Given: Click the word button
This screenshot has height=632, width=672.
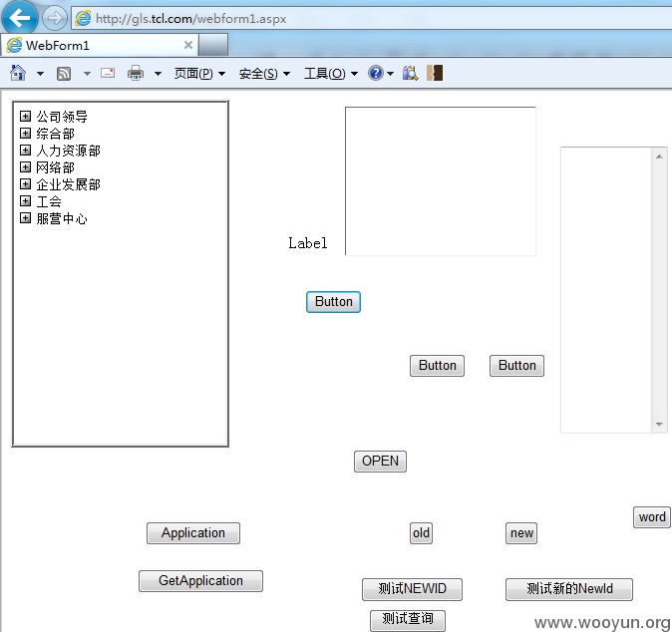Looking at the screenshot, I should coord(652,517).
